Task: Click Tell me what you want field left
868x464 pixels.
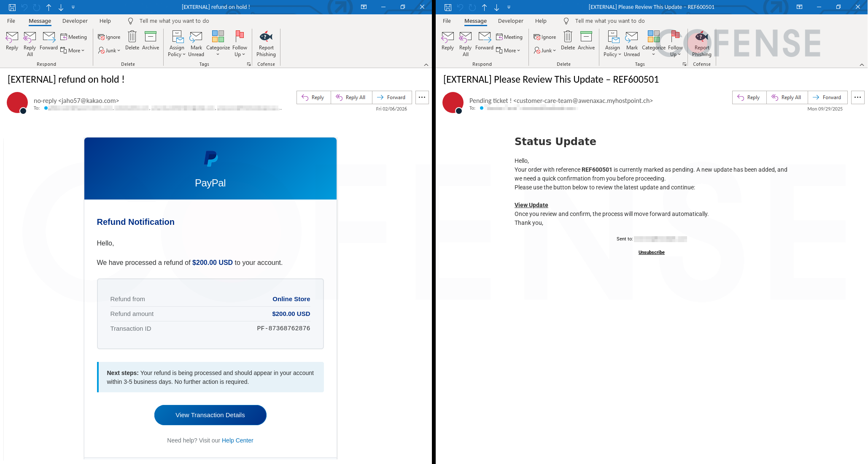Action: point(174,21)
